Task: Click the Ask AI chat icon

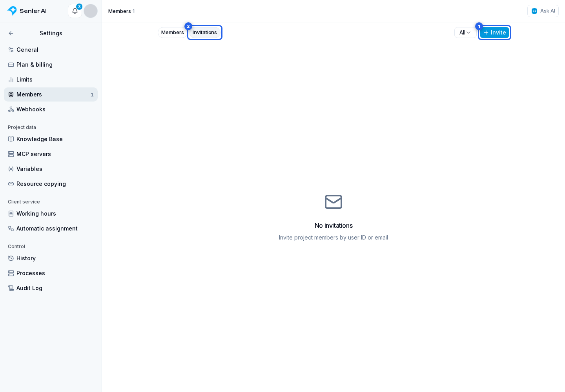Action: click(x=534, y=11)
